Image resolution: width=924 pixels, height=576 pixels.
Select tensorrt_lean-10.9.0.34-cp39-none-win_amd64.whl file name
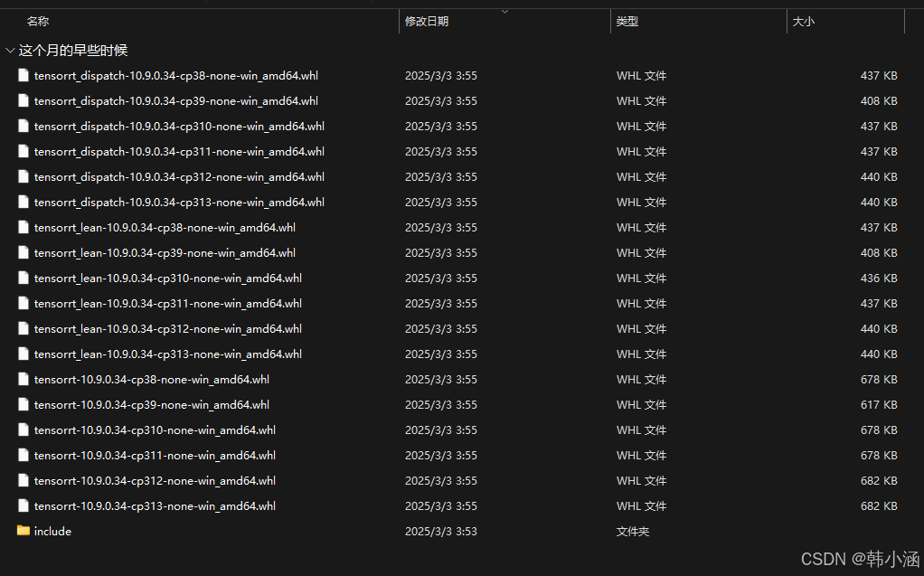click(165, 253)
